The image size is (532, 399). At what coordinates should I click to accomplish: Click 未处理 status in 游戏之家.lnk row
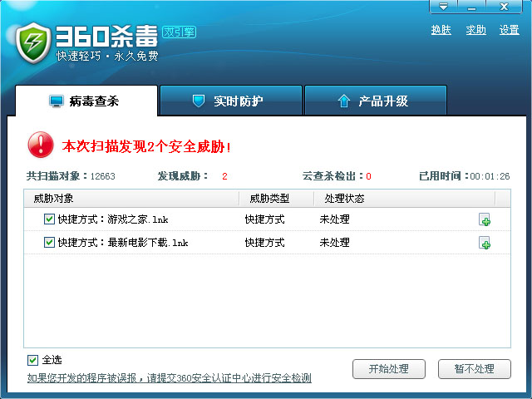(334, 219)
